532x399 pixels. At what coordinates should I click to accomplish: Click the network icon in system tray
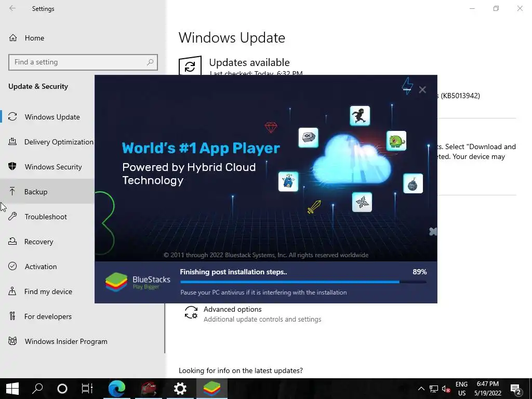(434, 389)
